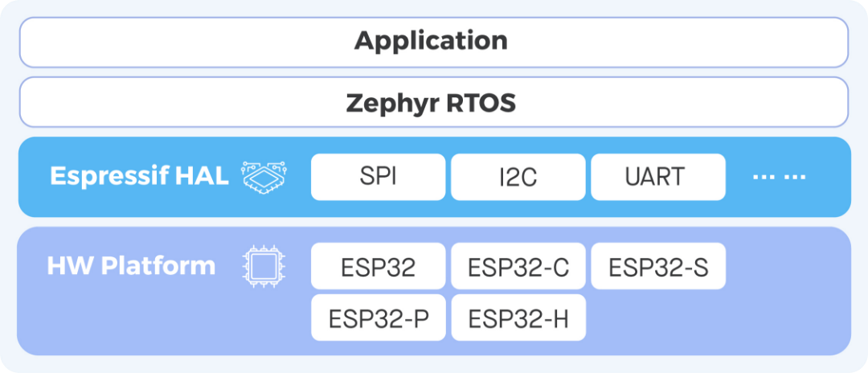Image resolution: width=868 pixels, height=373 pixels.
Task: Open the ESP32-P platform box
Action: point(378,318)
